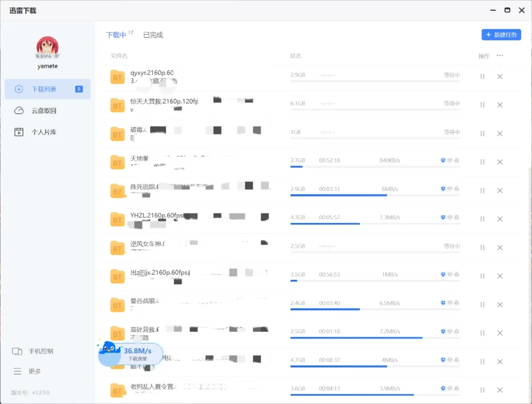Click the yamete user avatar
This screenshot has width=532, height=404.
[x=47, y=47]
